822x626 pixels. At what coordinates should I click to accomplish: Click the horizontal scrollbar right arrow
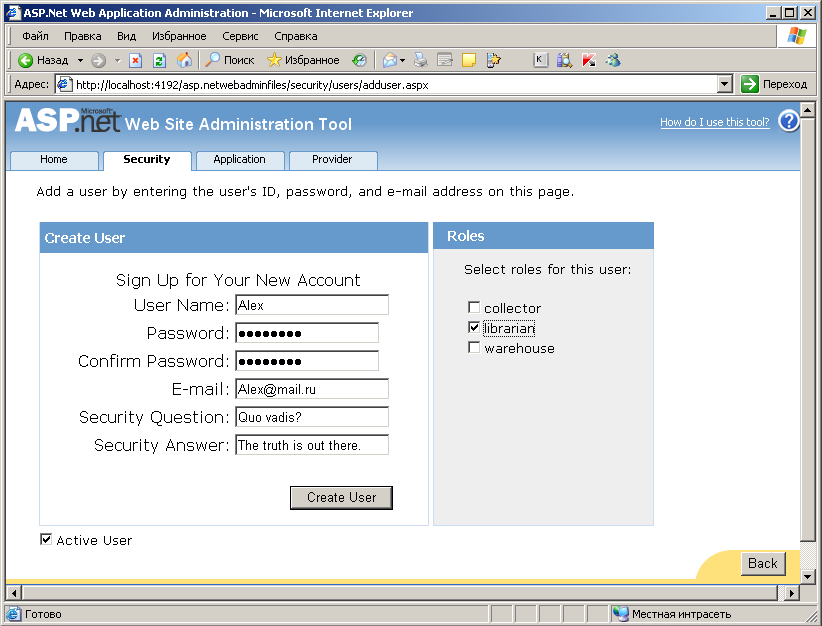tap(792, 593)
